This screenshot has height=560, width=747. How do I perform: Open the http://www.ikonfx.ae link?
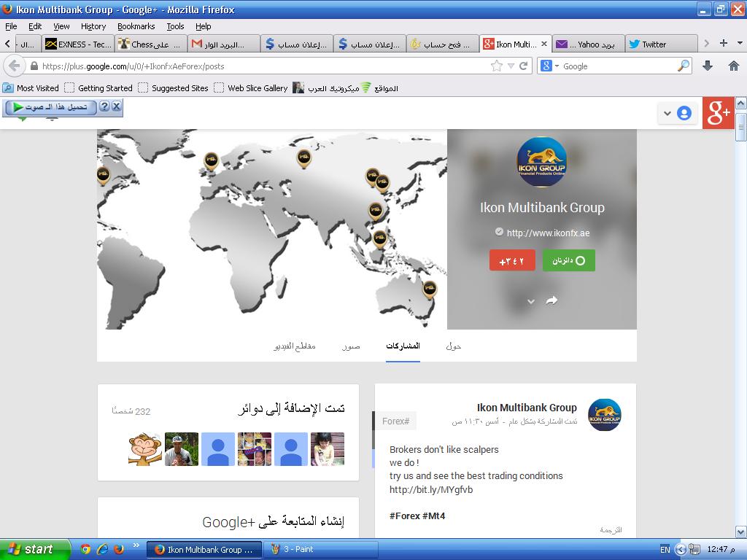click(548, 233)
